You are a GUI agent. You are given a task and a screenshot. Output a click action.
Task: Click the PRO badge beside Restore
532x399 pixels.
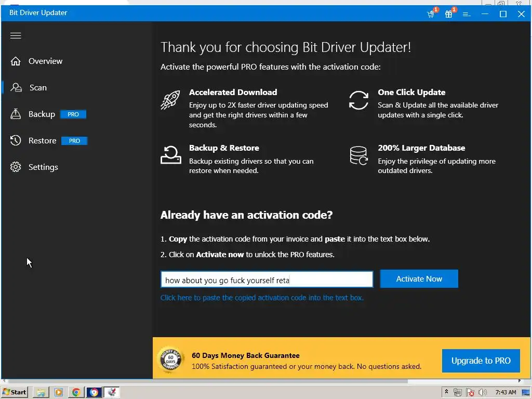click(74, 141)
